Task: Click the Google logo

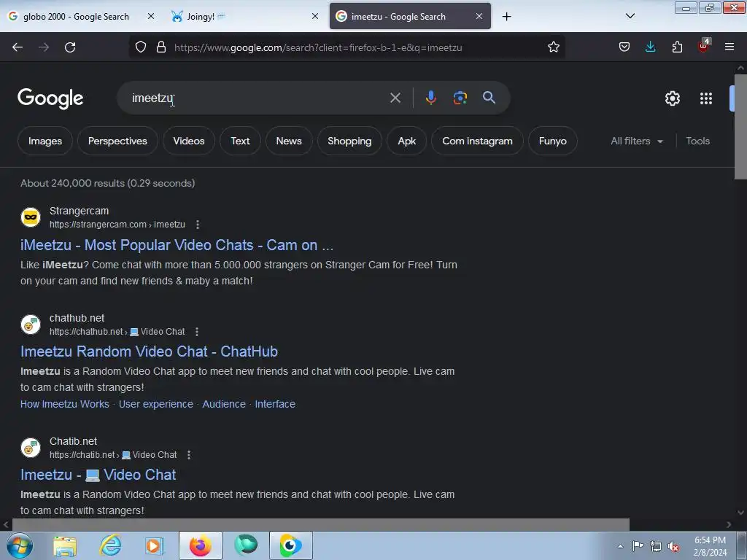Action: click(50, 98)
